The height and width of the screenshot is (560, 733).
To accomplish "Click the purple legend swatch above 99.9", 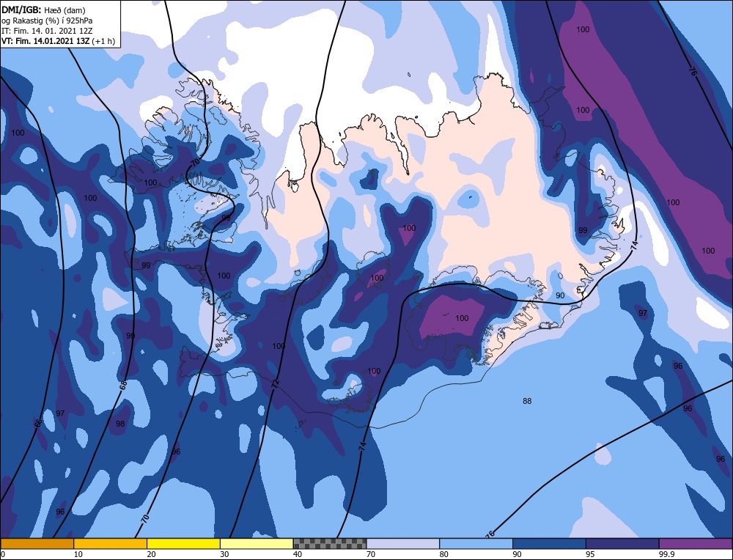I will [696, 544].
